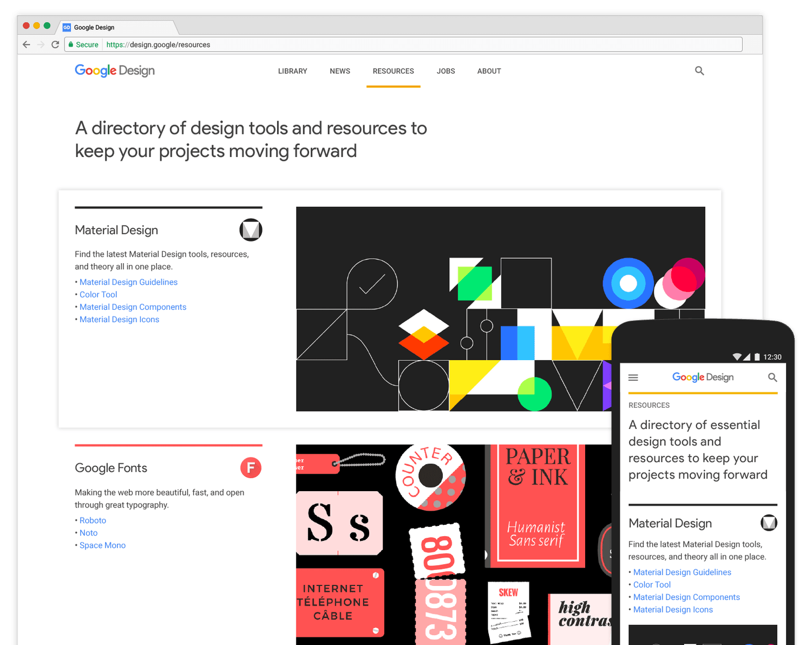The image size is (812, 645).
Task: Click the Secure padlock icon in address bar
Action: click(71, 44)
